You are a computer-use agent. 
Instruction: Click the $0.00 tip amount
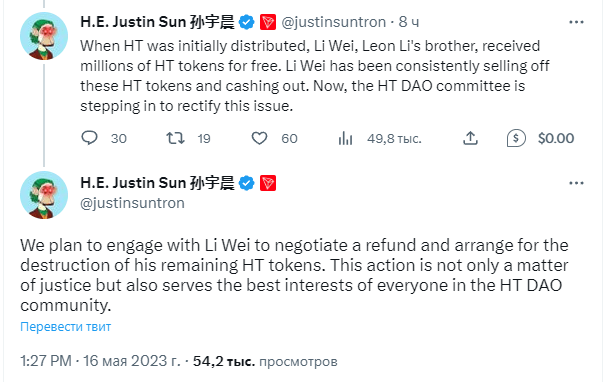pos(556,138)
